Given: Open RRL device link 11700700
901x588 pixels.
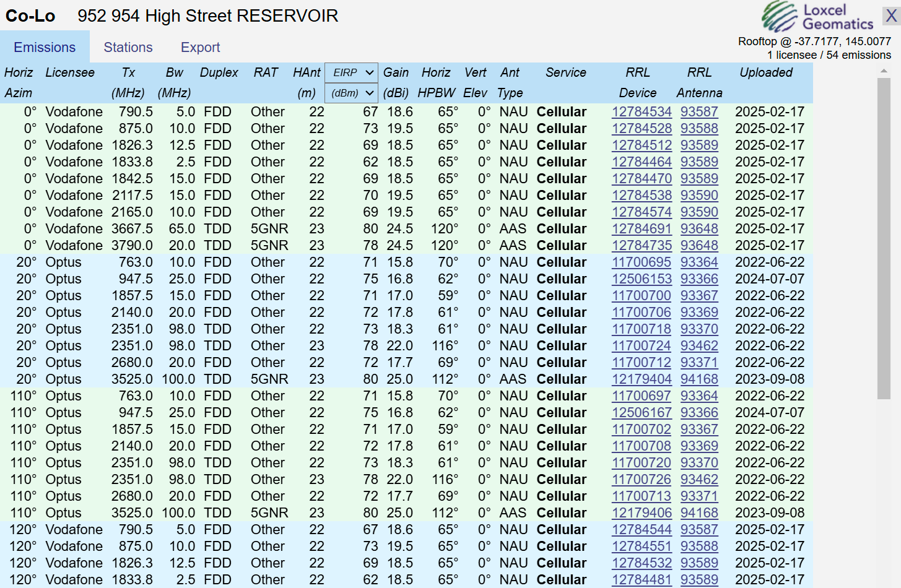Looking at the screenshot, I should [642, 295].
